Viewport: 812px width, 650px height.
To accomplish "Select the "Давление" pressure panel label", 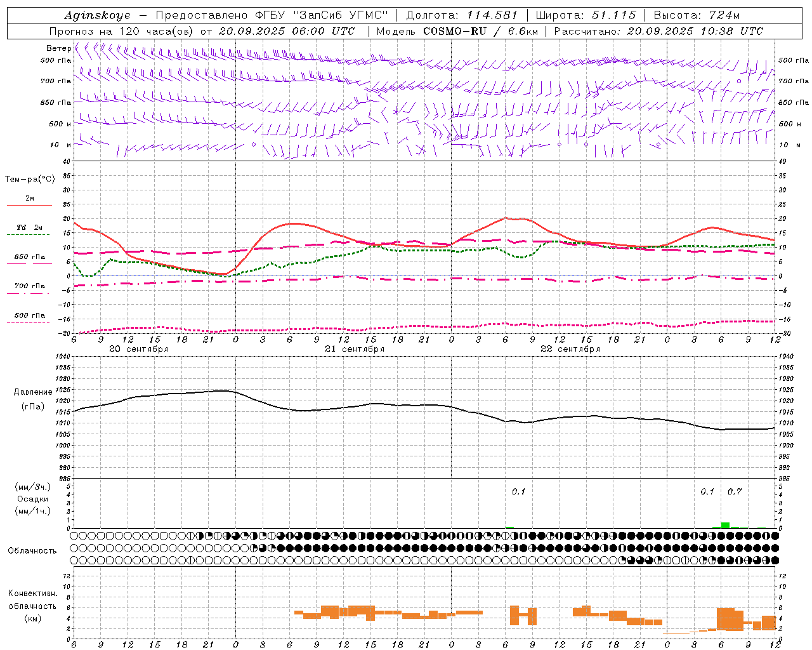I will click(33, 392).
